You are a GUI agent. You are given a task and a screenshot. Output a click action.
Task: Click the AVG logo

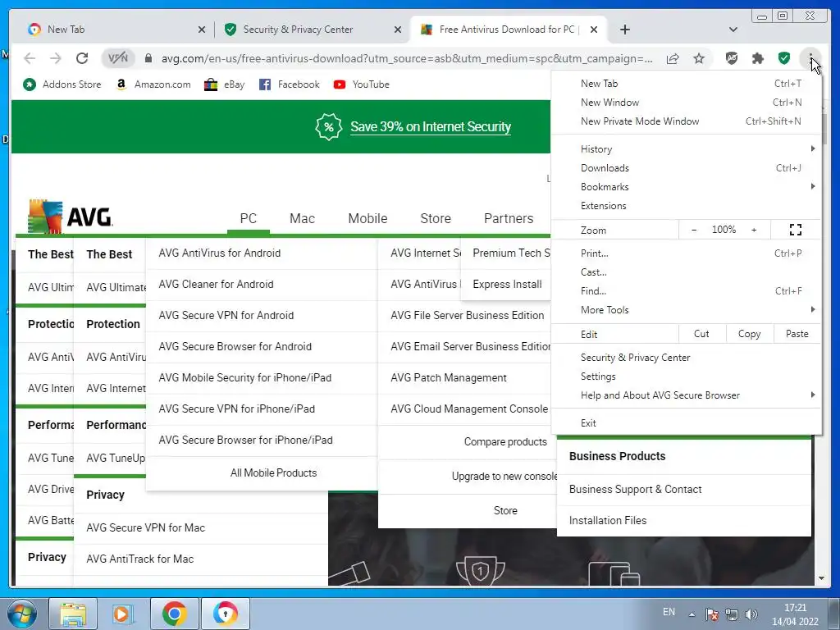pos(71,217)
